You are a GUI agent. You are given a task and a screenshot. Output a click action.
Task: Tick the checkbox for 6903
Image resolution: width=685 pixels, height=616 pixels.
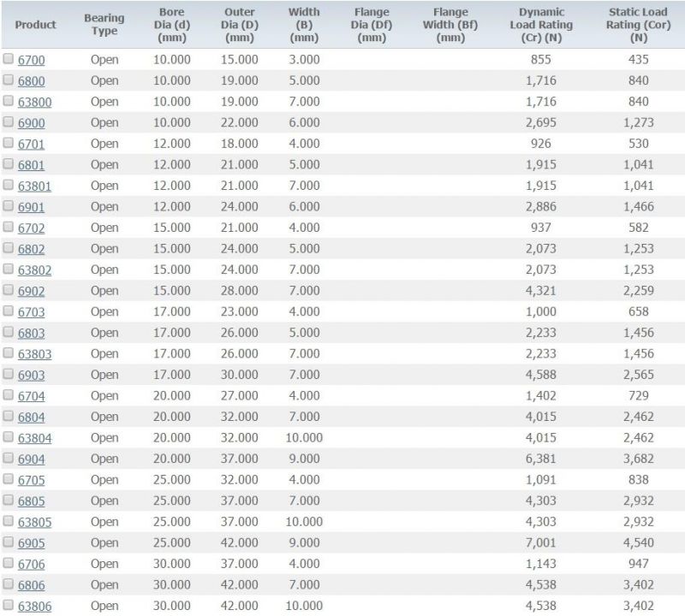click(9, 374)
